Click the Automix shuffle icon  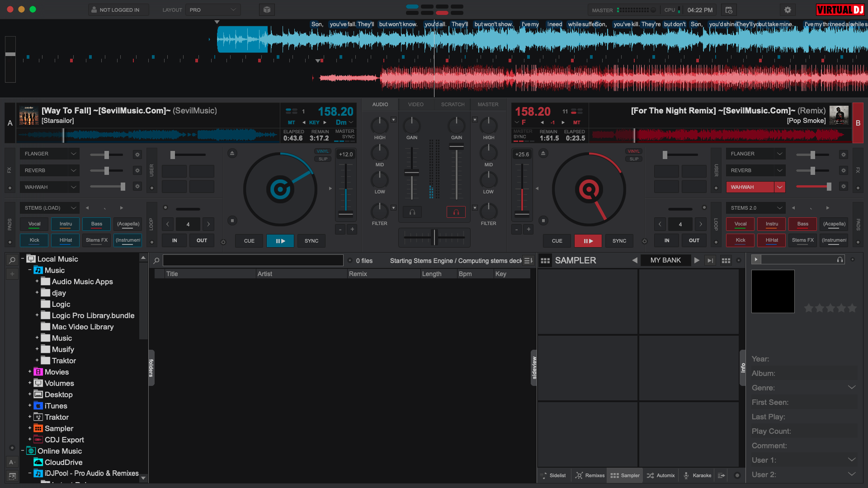tap(650, 475)
